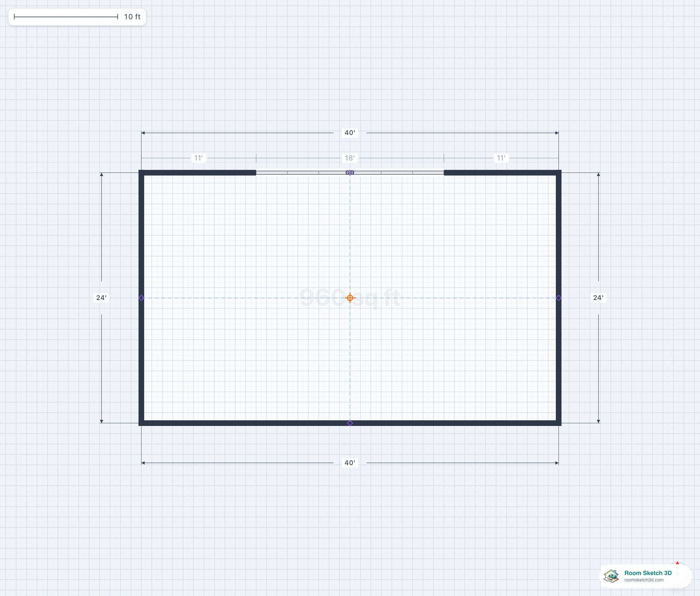Click the red north compass arrow
The width and height of the screenshot is (700, 596).
pos(677,563)
